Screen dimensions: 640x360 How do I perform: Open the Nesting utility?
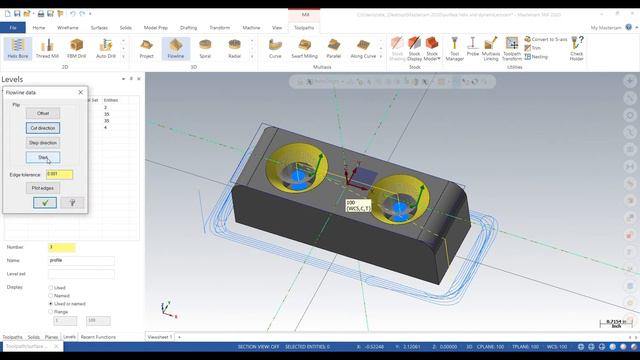tap(536, 57)
